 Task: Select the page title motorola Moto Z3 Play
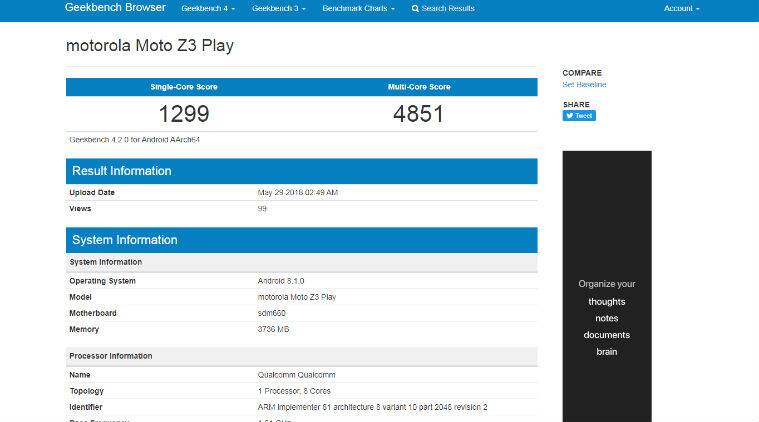(x=150, y=45)
